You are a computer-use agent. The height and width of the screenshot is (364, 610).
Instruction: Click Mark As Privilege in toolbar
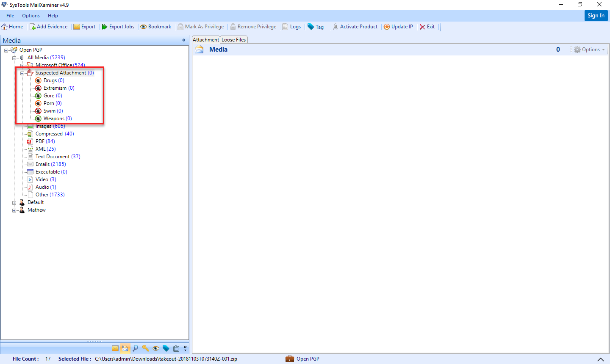(x=200, y=27)
